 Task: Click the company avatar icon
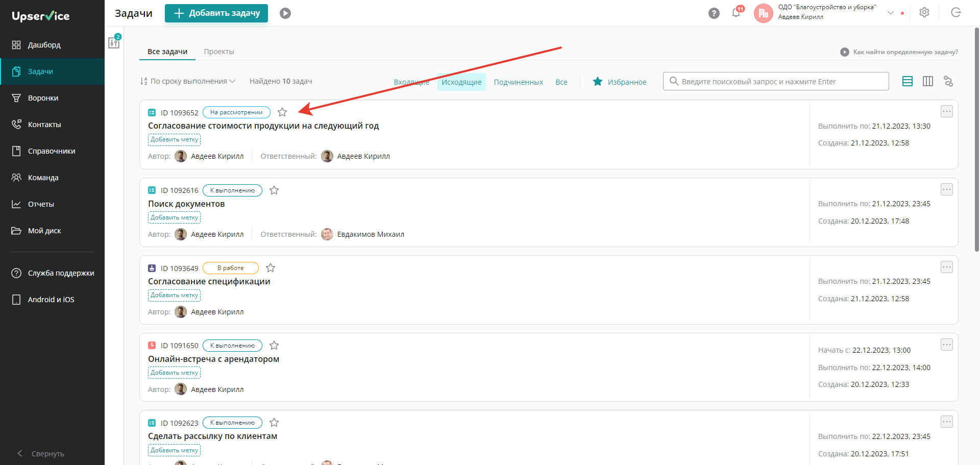click(x=764, y=13)
